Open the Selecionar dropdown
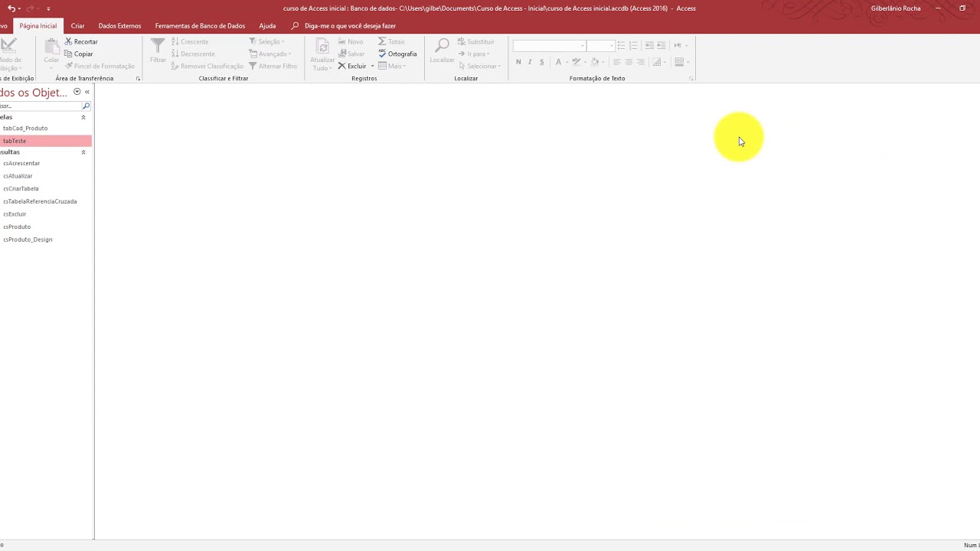 [x=479, y=66]
